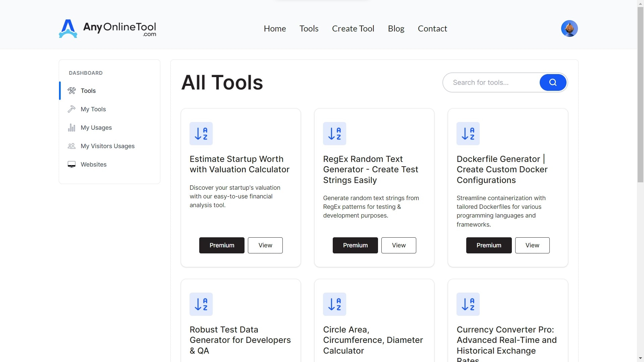The width and height of the screenshot is (644, 362).
Task: Click the blue search magnifier button
Action: (553, 82)
